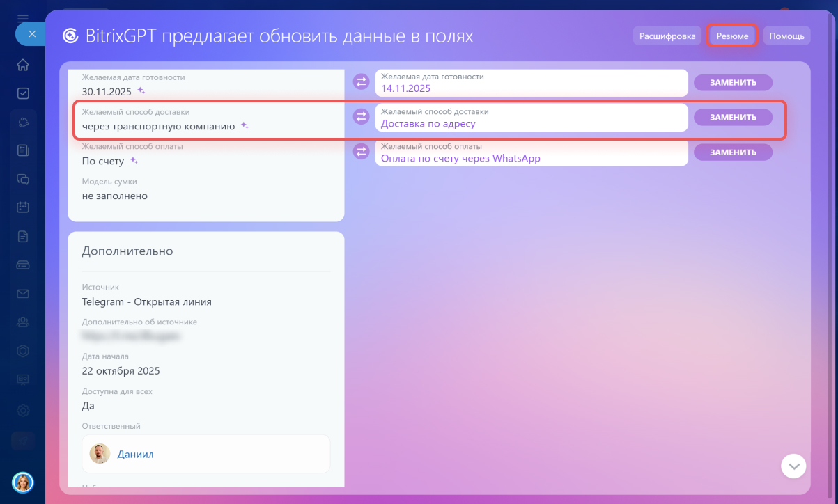Switch to the Резюме tab
Viewport: 838px width, 504px height.
[x=732, y=36]
